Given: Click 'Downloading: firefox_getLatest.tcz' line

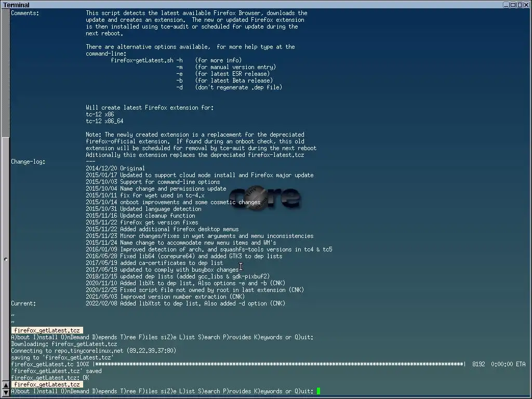Looking at the screenshot, I should [64, 344].
